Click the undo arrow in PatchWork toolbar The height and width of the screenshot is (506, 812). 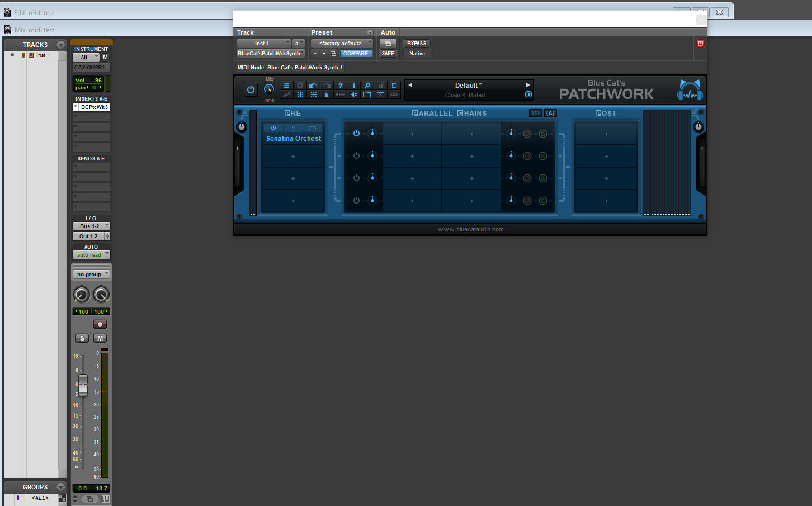(313, 86)
